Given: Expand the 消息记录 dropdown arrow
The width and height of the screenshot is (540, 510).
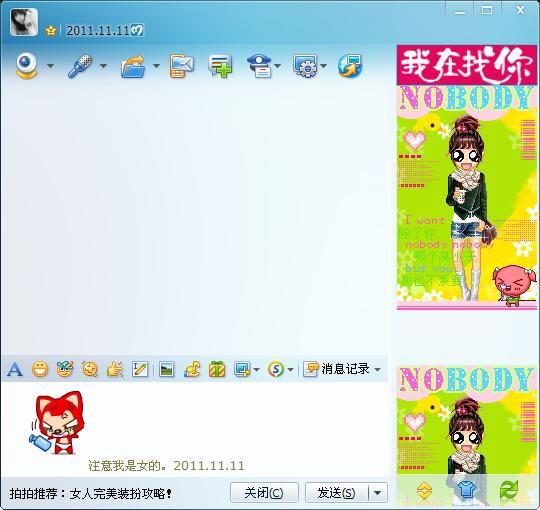Looking at the screenshot, I should [377, 370].
